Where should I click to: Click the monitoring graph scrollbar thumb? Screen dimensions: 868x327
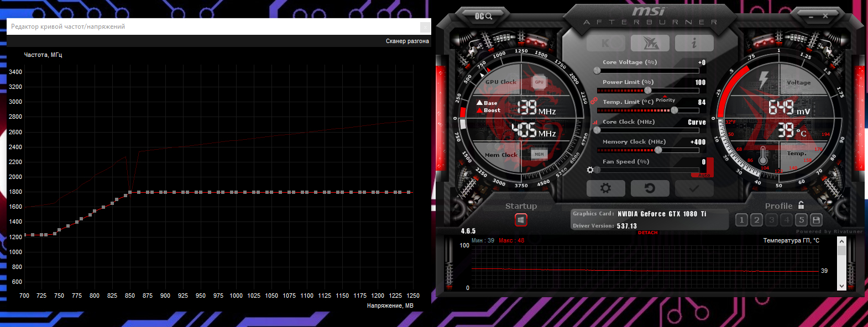coord(841,250)
